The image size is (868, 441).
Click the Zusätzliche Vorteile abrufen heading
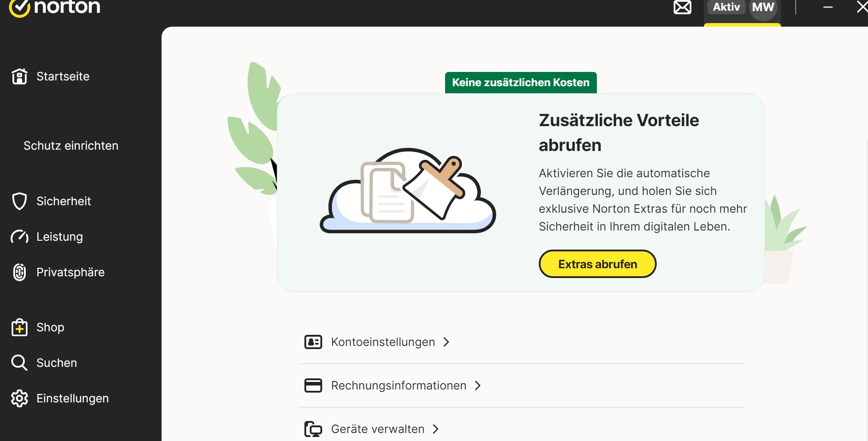[619, 133]
